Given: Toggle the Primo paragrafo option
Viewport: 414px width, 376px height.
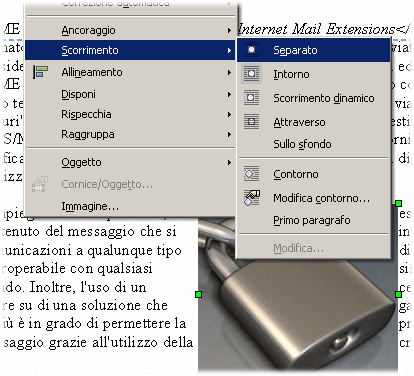Looking at the screenshot, I should click(312, 220).
